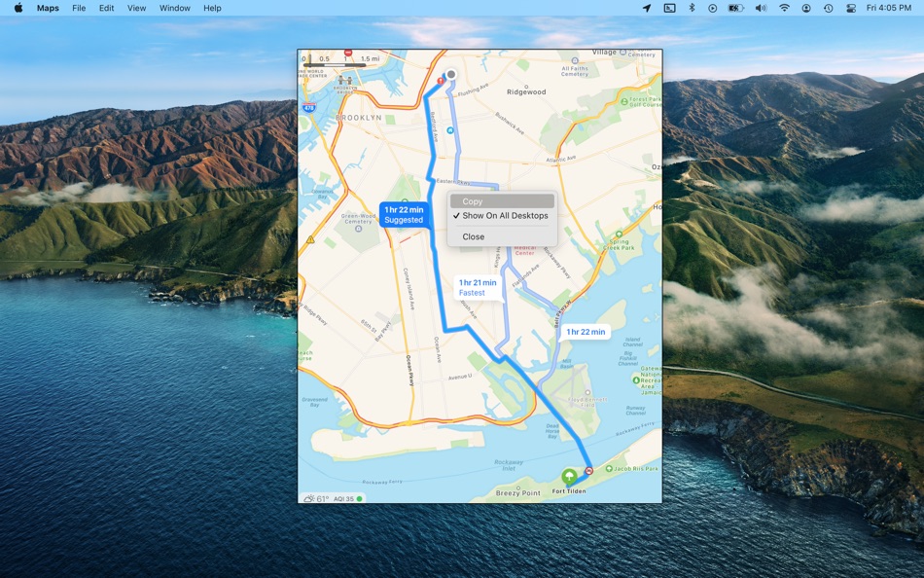Click the Now Playing icon in menu bar
924x578 pixels.
click(x=712, y=8)
